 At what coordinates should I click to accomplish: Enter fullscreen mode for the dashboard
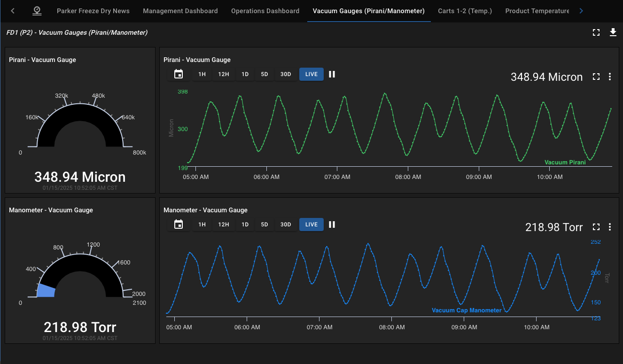point(596,32)
